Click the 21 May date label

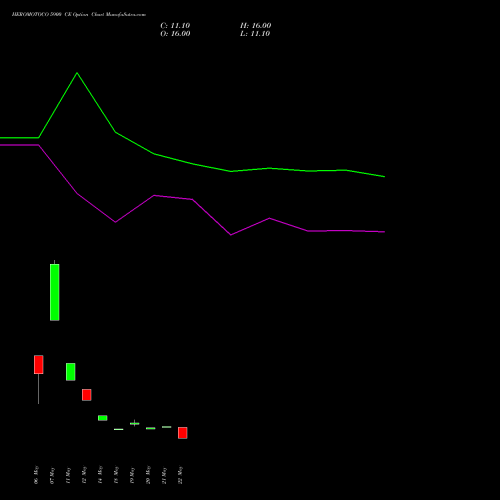(164, 475)
